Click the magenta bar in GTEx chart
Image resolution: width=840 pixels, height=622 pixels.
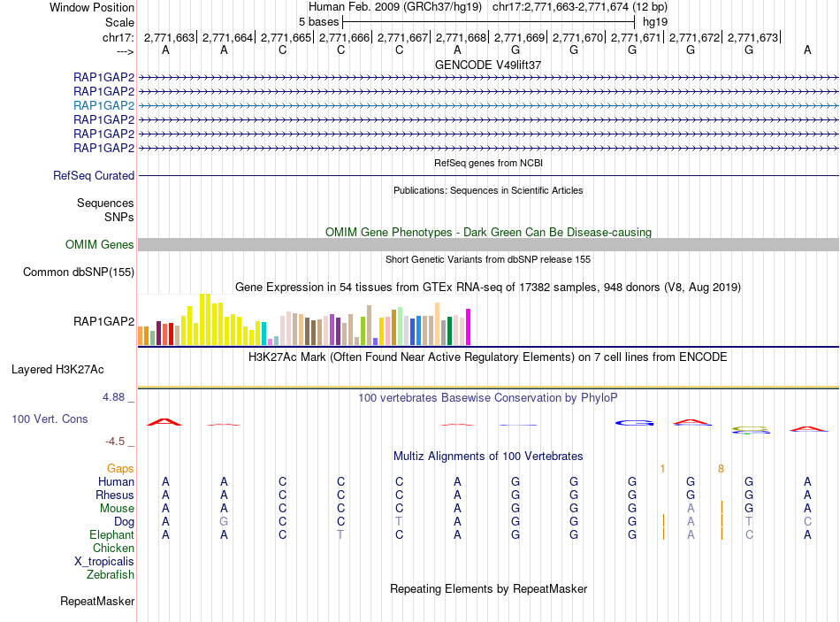[x=468, y=326]
